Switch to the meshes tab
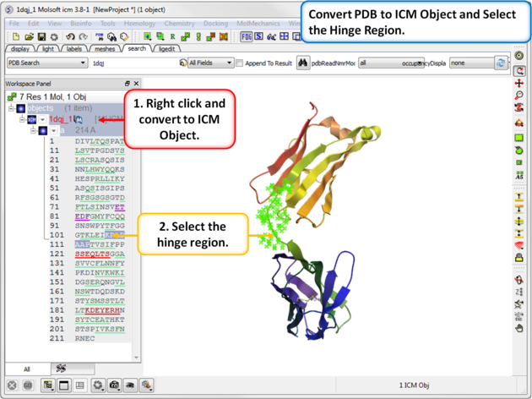532x399 pixels. click(105, 49)
